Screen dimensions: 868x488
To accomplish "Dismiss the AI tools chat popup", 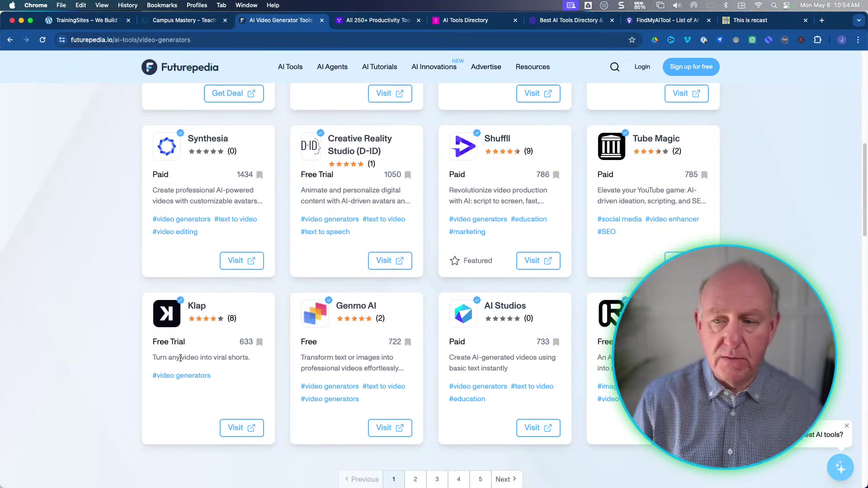I will 847,426.
